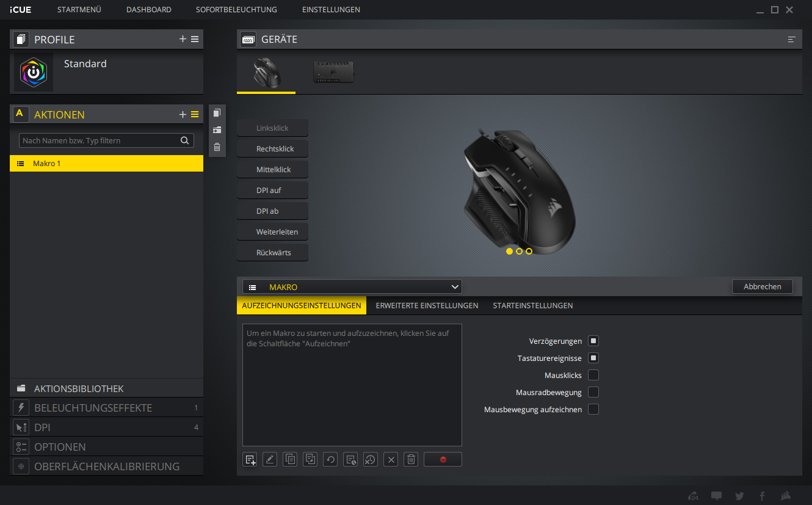Click the copy macro events icon
Image resolution: width=812 pixels, height=505 pixels.
(x=290, y=459)
